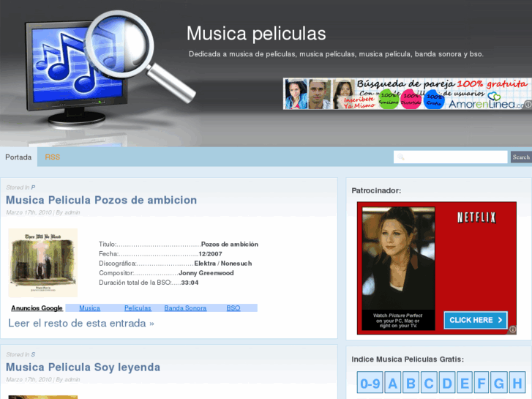Open the Banda Sonora ad link
Screen dimensions: 532x399
point(185,308)
